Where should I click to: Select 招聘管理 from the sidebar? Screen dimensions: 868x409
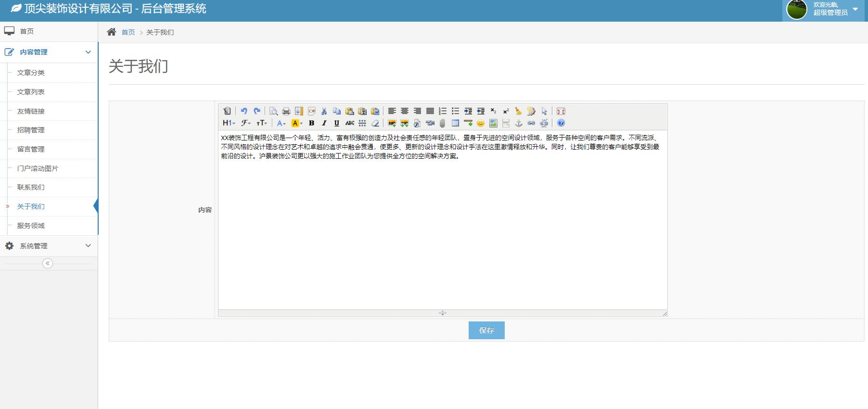click(x=31, y=130)
